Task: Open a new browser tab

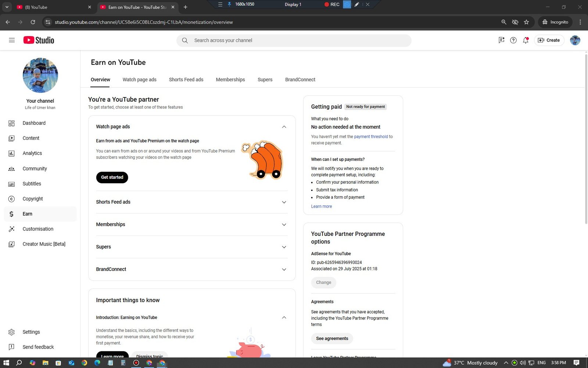Action: pos(185,7)
